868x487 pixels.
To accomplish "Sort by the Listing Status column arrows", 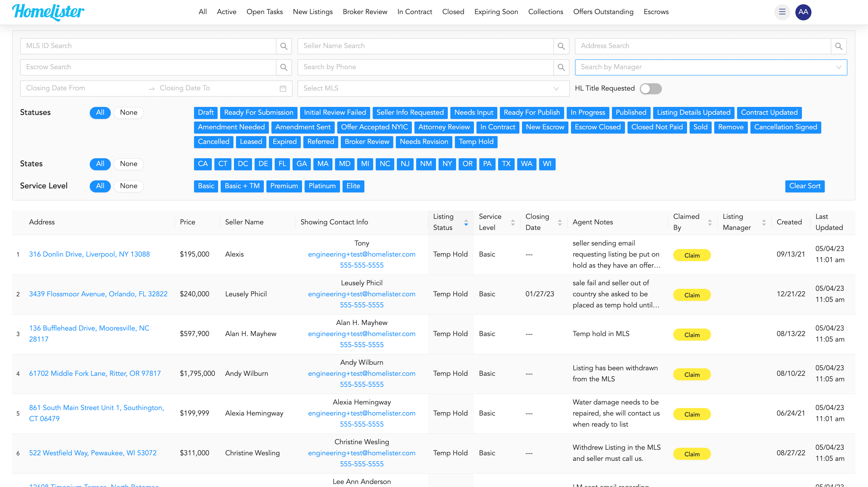I will pos(466,222).
